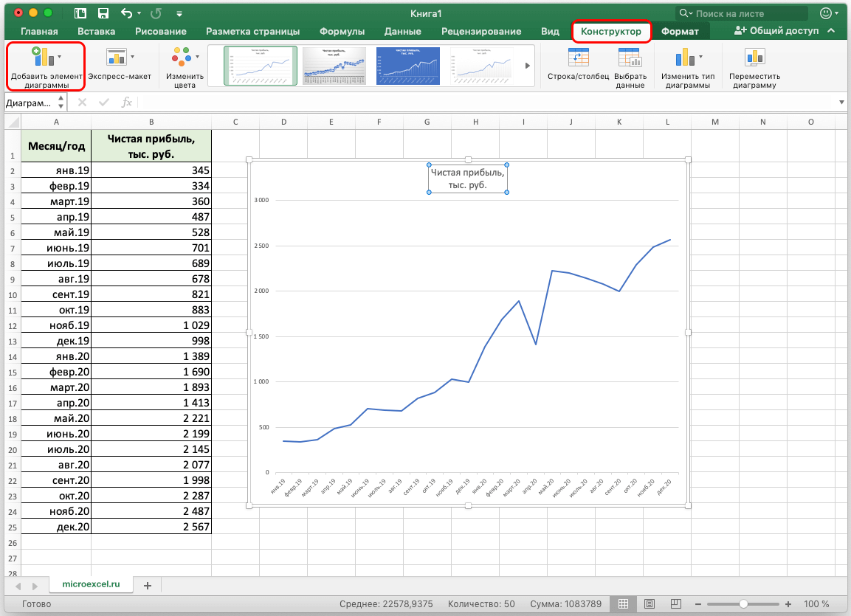Select the Месяц/год header cell
The image size is (851, 616).
pos(56,146)
